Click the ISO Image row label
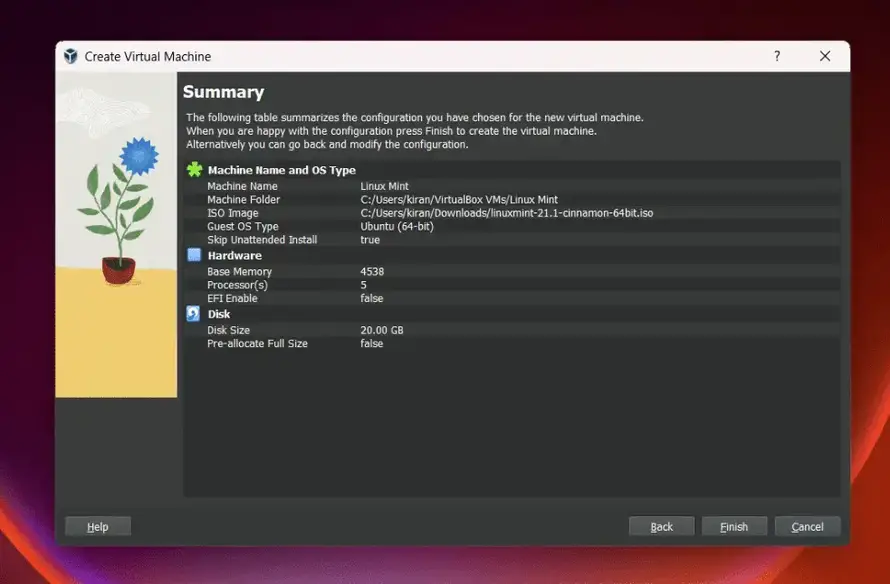This screenshot has height=584, width=890. (x=233, y=213)
